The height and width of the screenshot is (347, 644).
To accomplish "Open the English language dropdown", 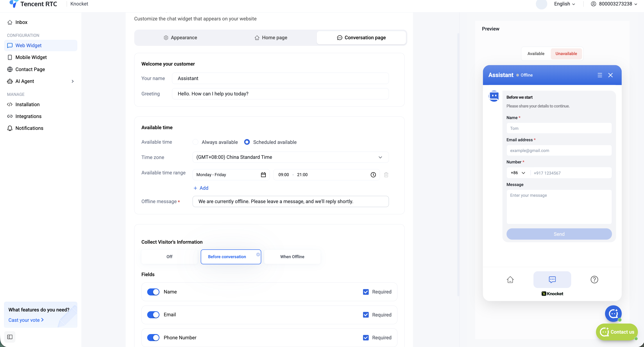I will pos(565,4).
